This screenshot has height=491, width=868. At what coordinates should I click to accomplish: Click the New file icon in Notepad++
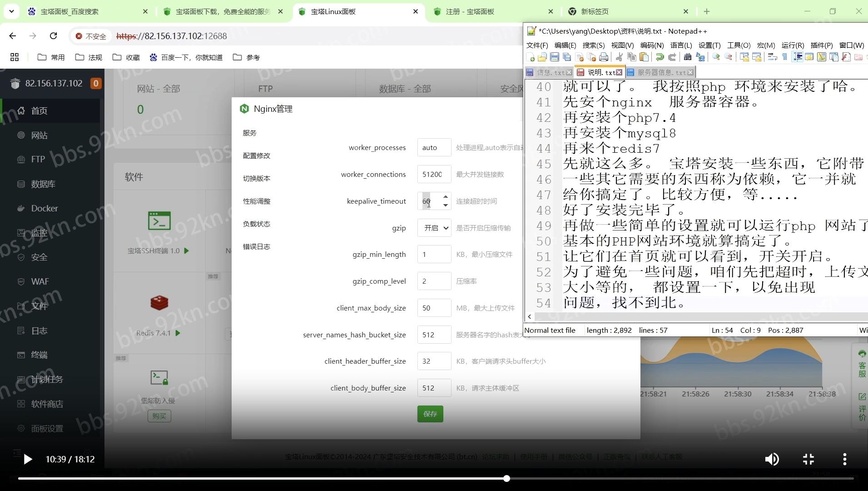pos(530,57)
